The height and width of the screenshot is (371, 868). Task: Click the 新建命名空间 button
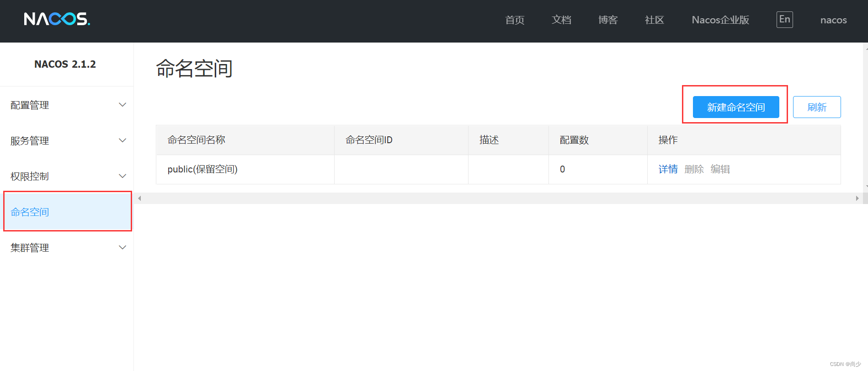click(x=736, y=107)
